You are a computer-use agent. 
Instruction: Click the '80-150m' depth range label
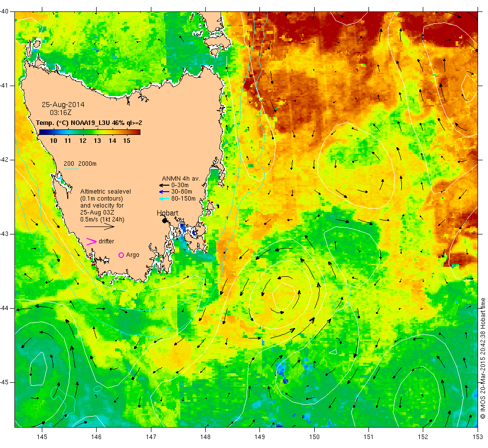coord(183,199)
